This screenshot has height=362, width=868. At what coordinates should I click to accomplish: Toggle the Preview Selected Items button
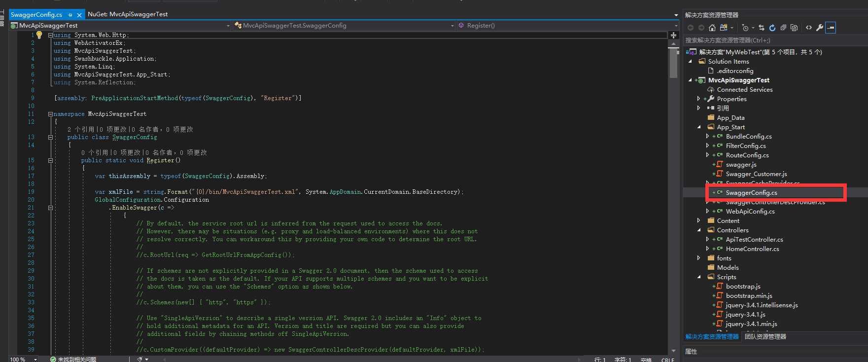[831, 28]
